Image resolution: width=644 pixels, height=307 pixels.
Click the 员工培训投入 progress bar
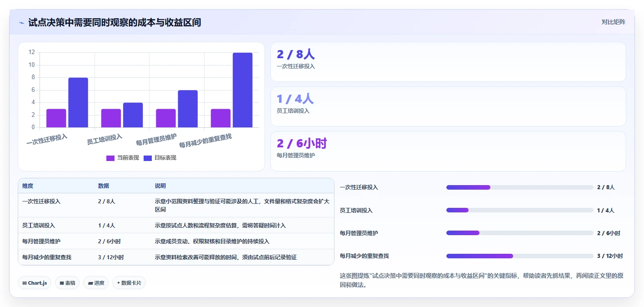coord(520,210)
